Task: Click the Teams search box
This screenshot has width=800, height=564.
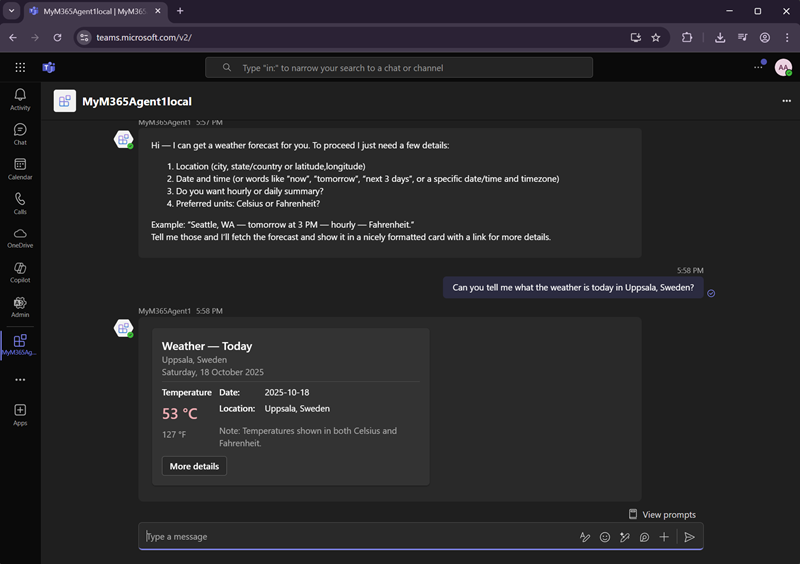Action: (399, 68)
